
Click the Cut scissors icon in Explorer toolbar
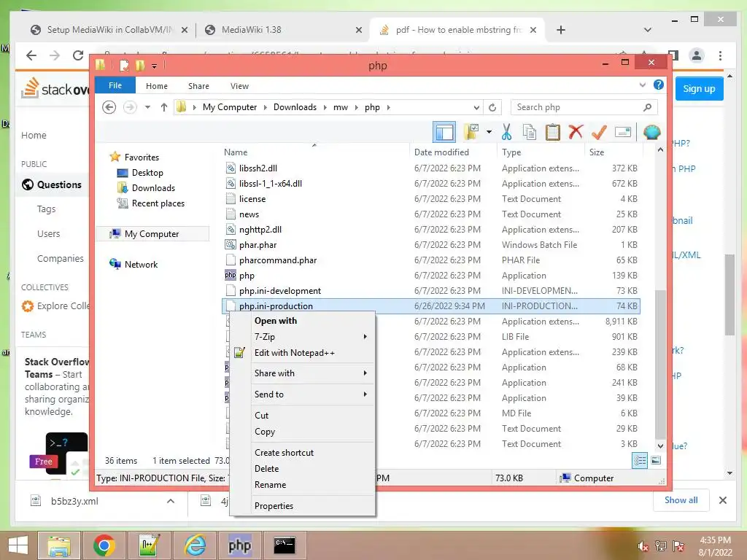(506, 132)
